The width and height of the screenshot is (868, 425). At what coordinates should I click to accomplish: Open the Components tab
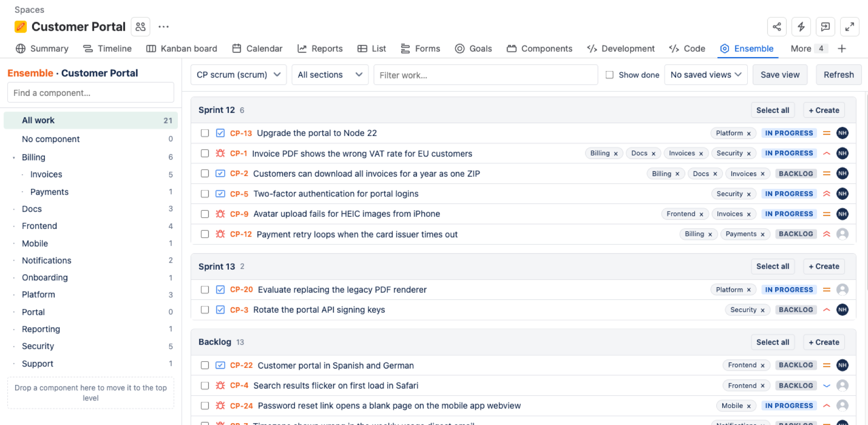tap(540, 49)
